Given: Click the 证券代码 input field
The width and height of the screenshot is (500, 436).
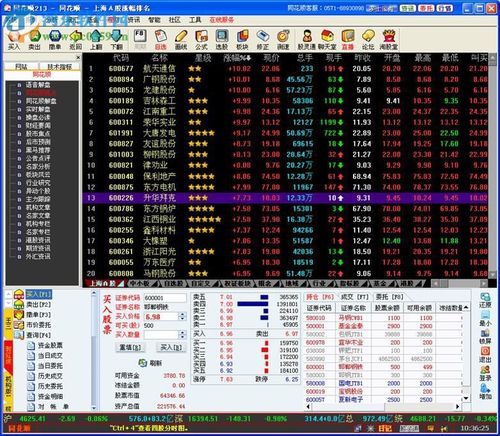Looking at the screenshot, I should (165, 298).
